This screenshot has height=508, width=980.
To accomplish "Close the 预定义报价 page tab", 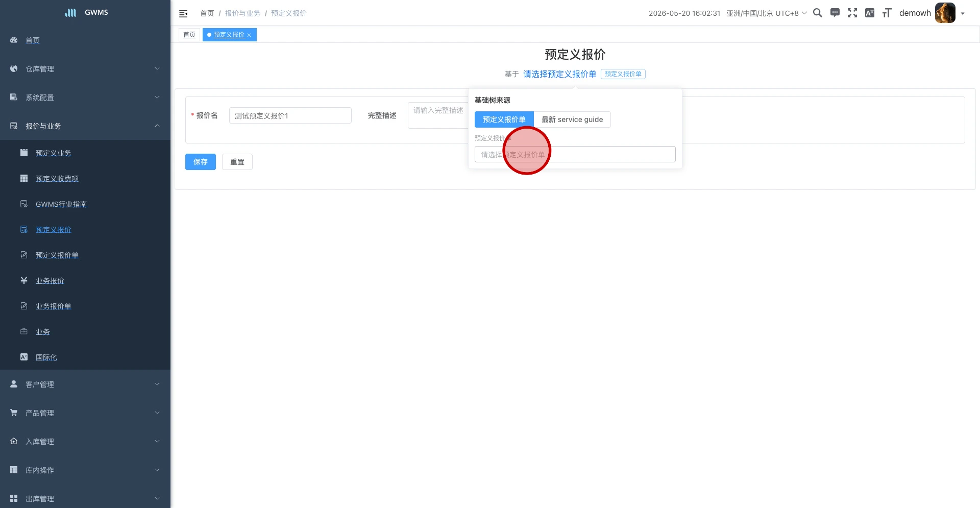I will tap(249, 35).
